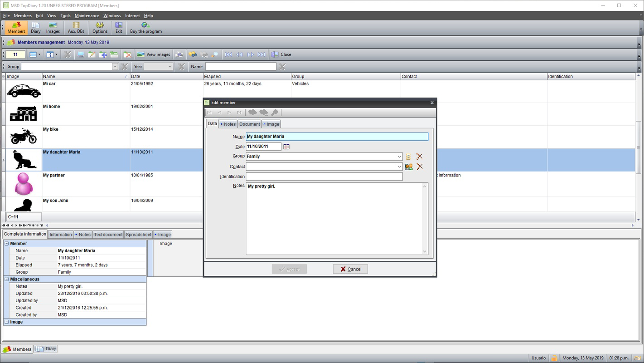Sort the list by the Elapsed column header
644x363 pixels.
[x=247, y=76]
